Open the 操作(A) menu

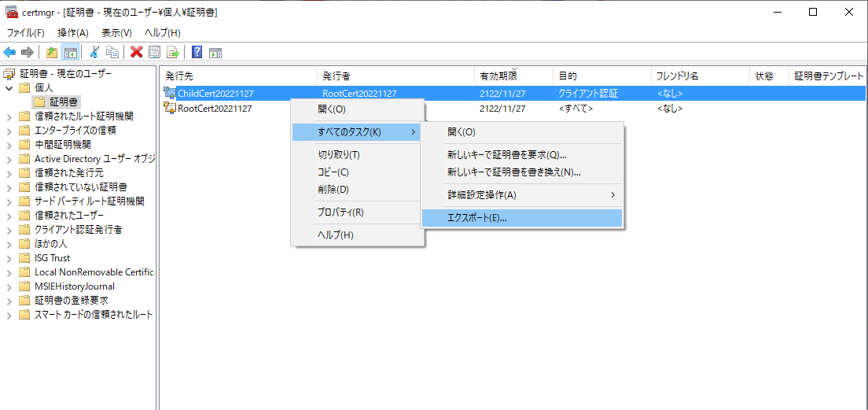(x=73, y=33)
